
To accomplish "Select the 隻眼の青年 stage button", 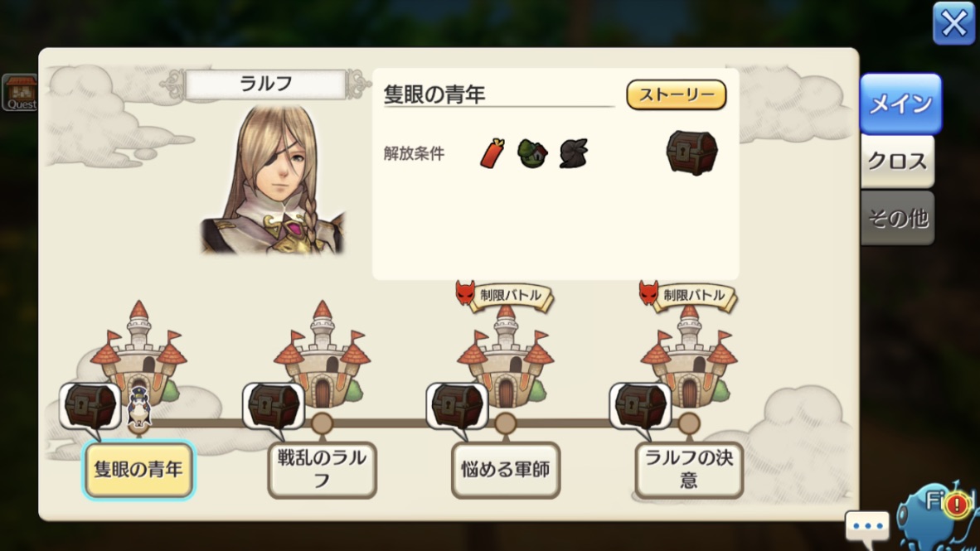I will [138, 470].
